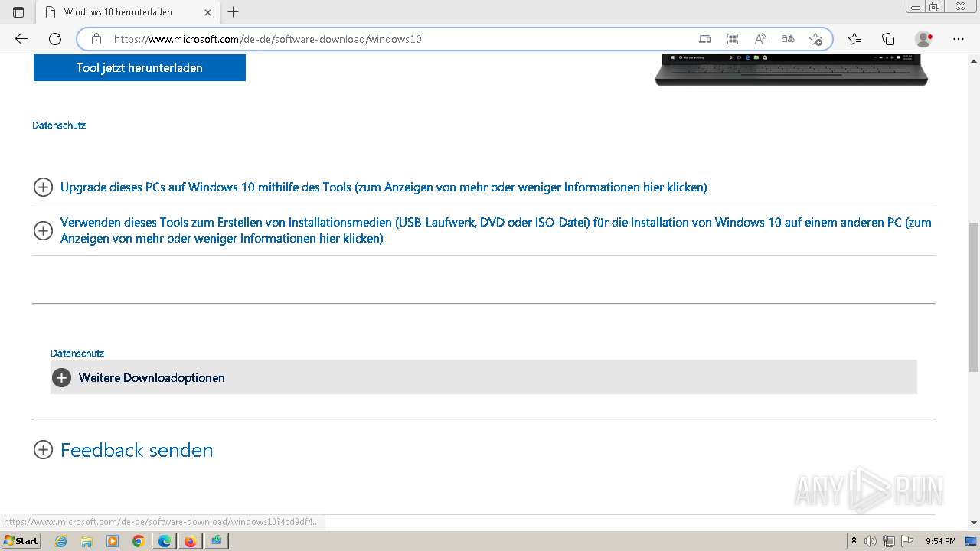
Task: Open the Favorites list
Action: pyautogui.click(x=854, y=39)
